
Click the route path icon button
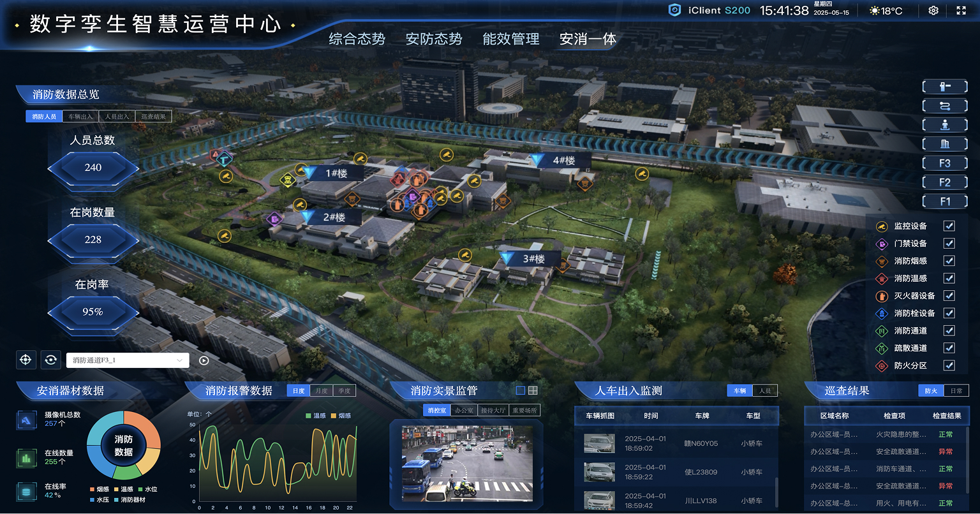pyautogui.click(x=945, y=106)
